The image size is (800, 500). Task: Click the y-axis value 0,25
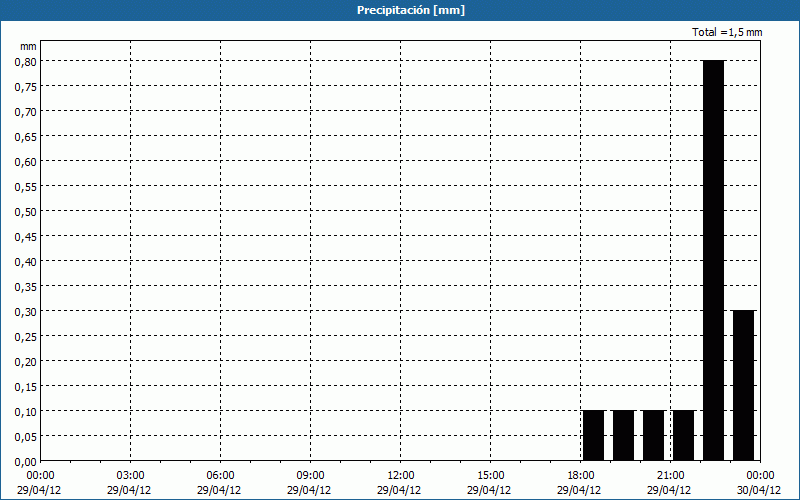click(x=26, y=336)
